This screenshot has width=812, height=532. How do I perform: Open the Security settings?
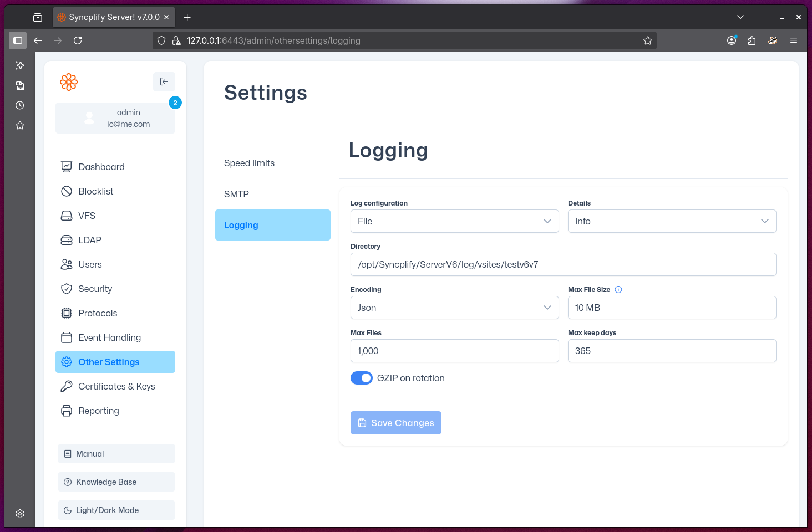[94, 288]
